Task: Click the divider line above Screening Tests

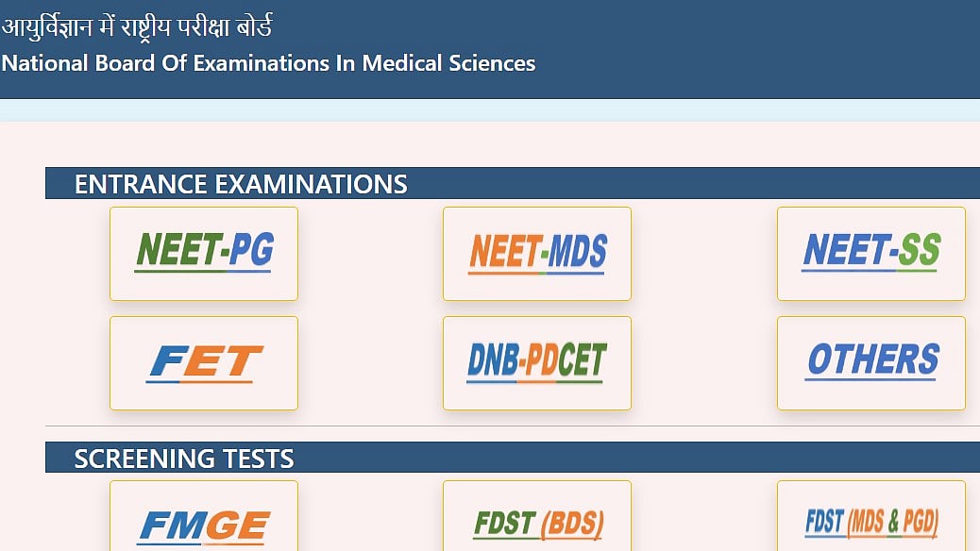Action: coord(510,426)
